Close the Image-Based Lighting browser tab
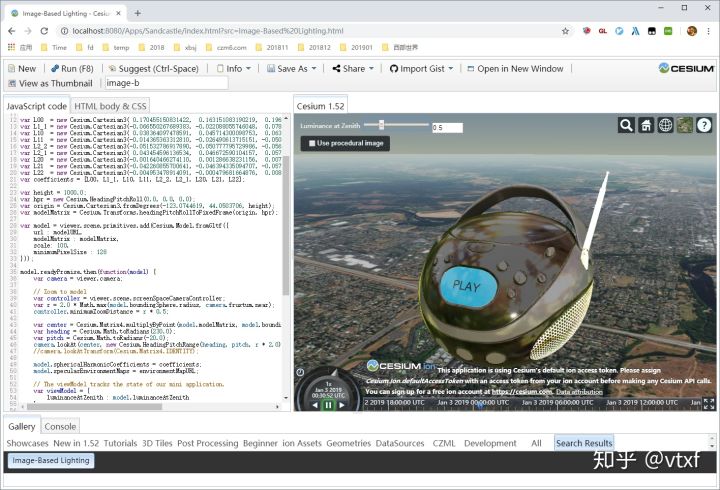 coord(118,13)
